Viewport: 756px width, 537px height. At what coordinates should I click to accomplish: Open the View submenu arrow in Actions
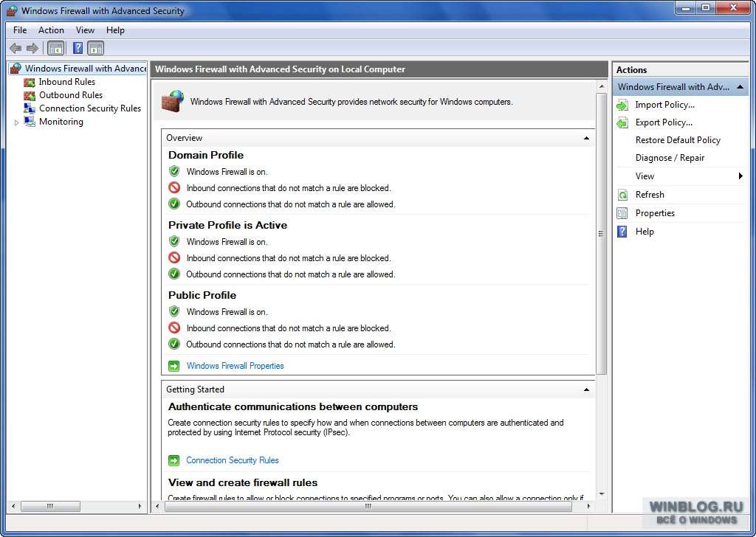click(740, 176)
